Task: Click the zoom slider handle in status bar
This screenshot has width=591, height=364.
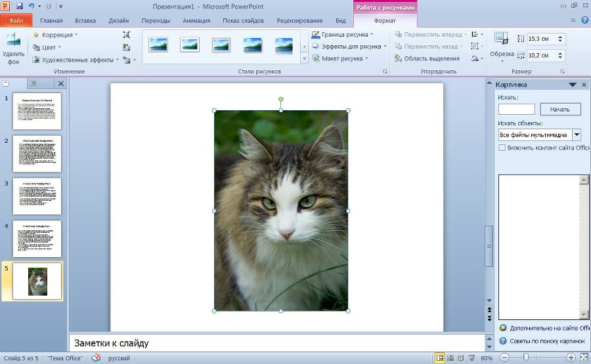Action: [526, 358]
